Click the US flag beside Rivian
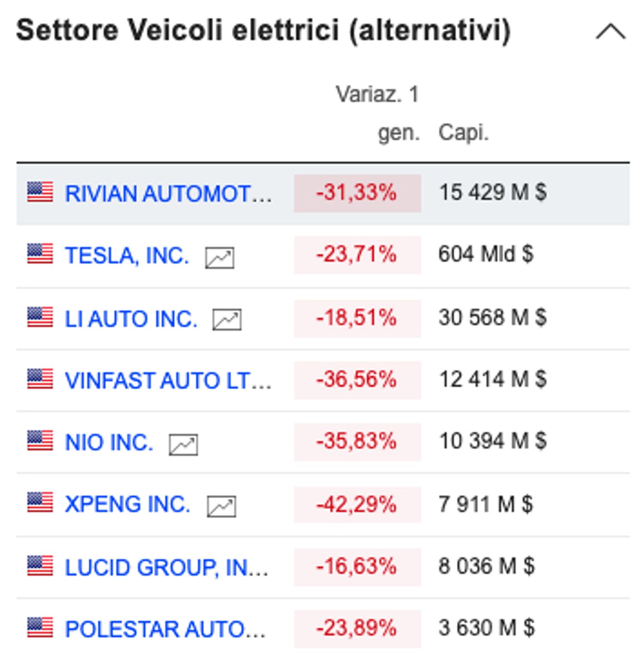644x657 pixels. tap(40, 192)
